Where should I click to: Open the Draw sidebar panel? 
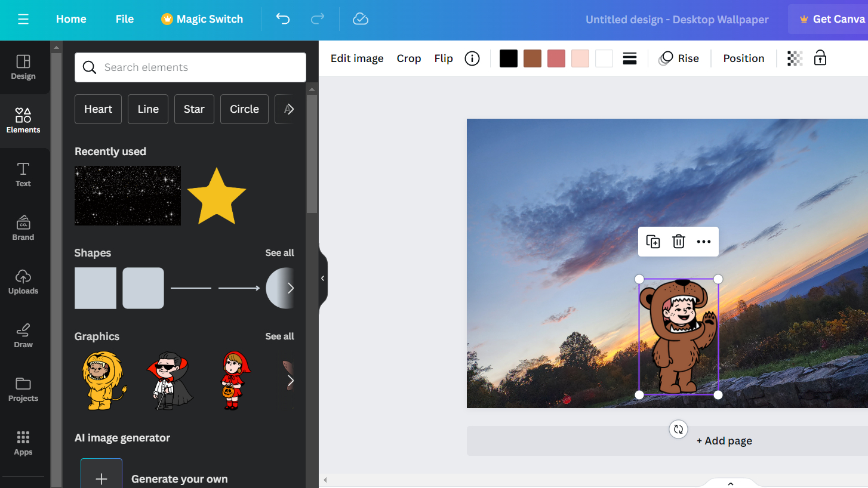tap(23, 336)
